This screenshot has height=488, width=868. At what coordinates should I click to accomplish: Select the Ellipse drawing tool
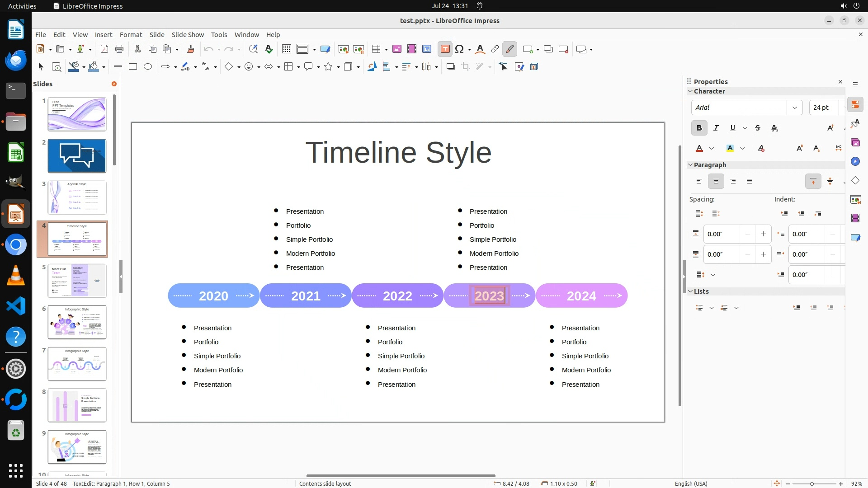click(x=148, y=67)
